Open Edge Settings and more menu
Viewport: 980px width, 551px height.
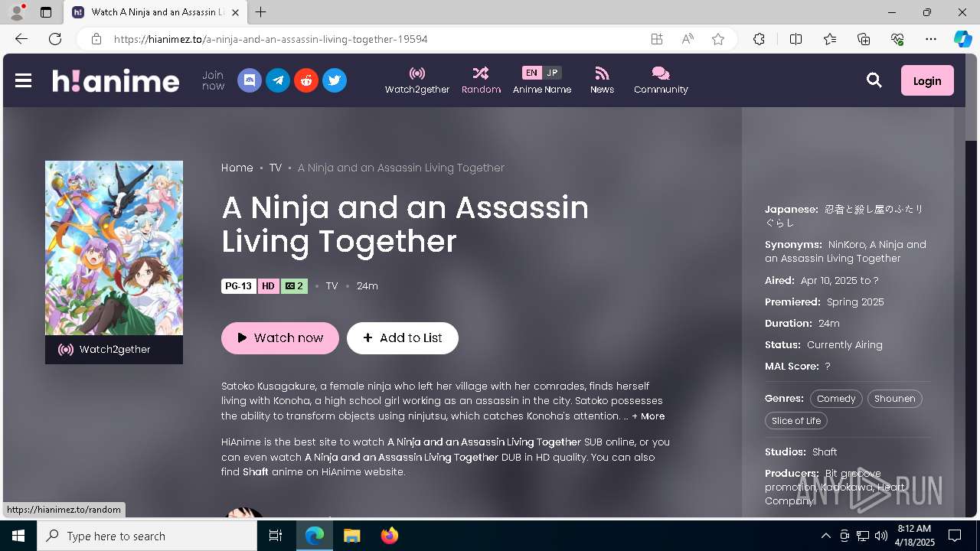coord(931,39)
